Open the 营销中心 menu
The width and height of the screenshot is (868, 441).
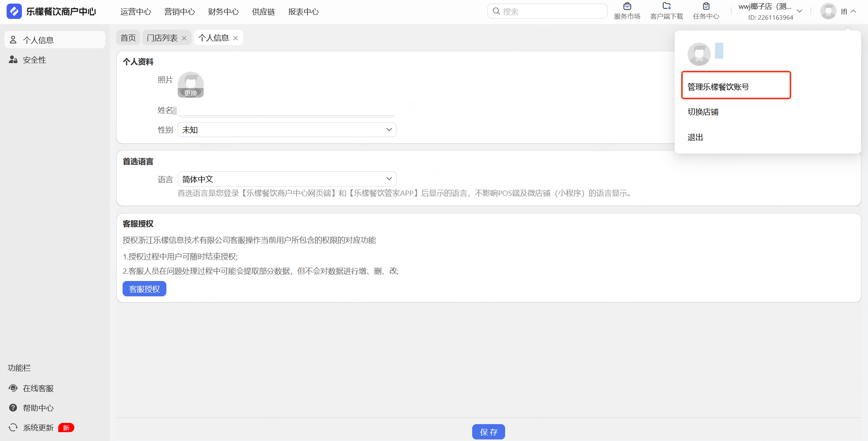tap(180, 12)
